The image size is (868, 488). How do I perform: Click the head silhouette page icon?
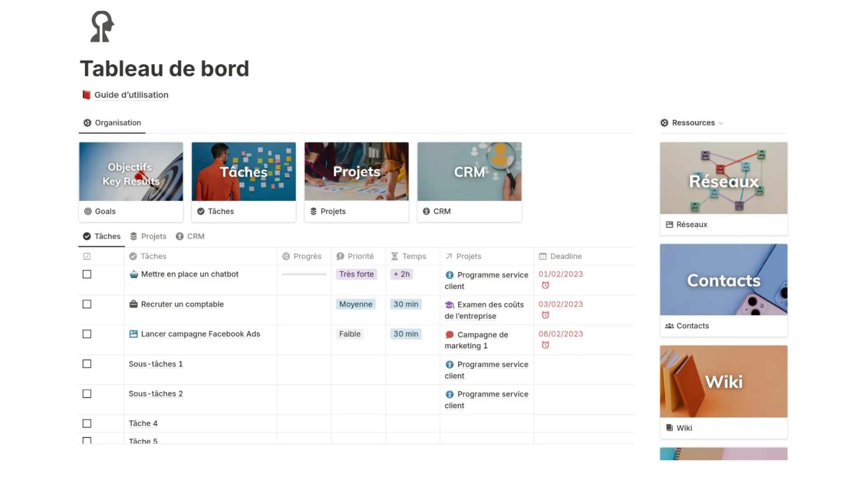click(102, 27)
